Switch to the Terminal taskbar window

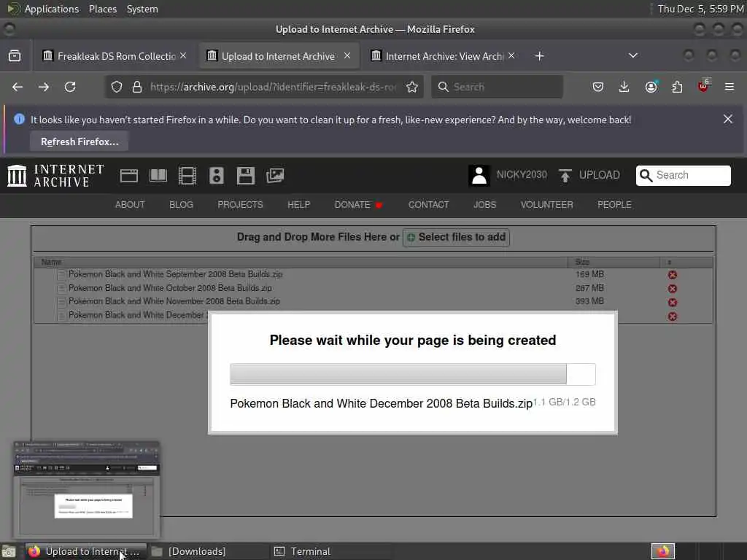330,551
